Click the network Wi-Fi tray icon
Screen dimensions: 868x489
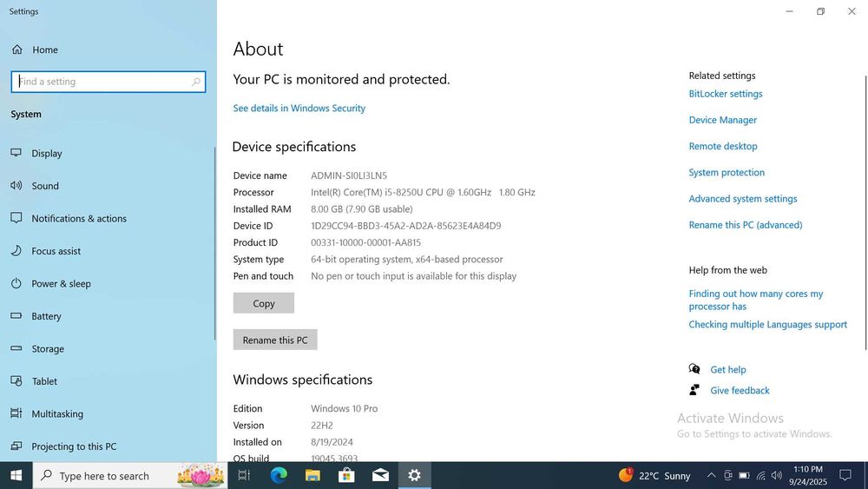point(760,476)
